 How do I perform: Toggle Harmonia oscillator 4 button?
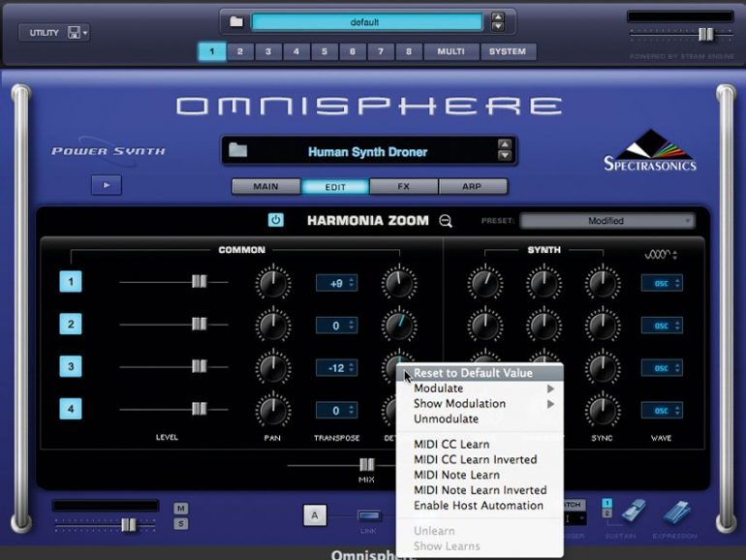coord(71,409)
